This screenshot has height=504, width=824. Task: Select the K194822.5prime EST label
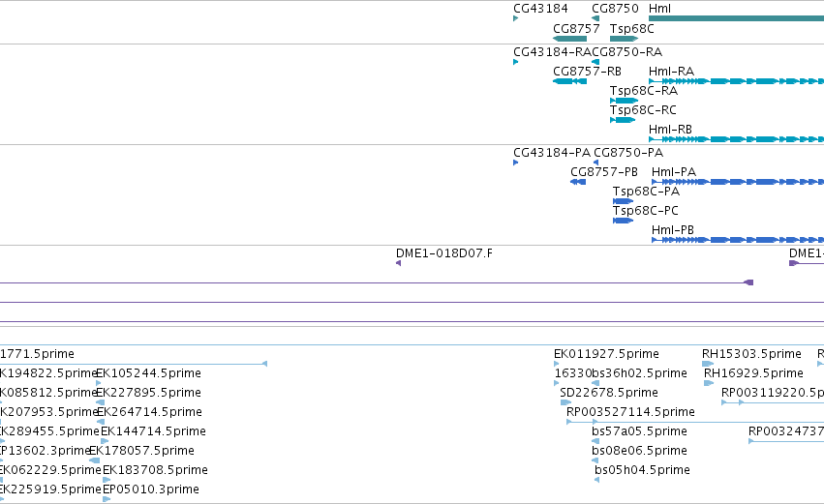48,373
